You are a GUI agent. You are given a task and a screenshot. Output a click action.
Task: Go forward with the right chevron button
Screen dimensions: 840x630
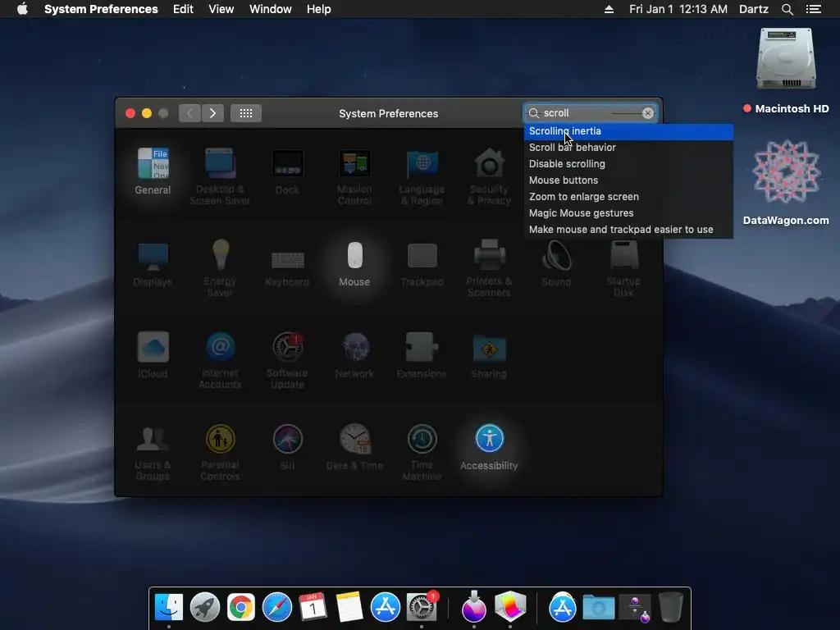pyautogui.click(x=212, y=113)
